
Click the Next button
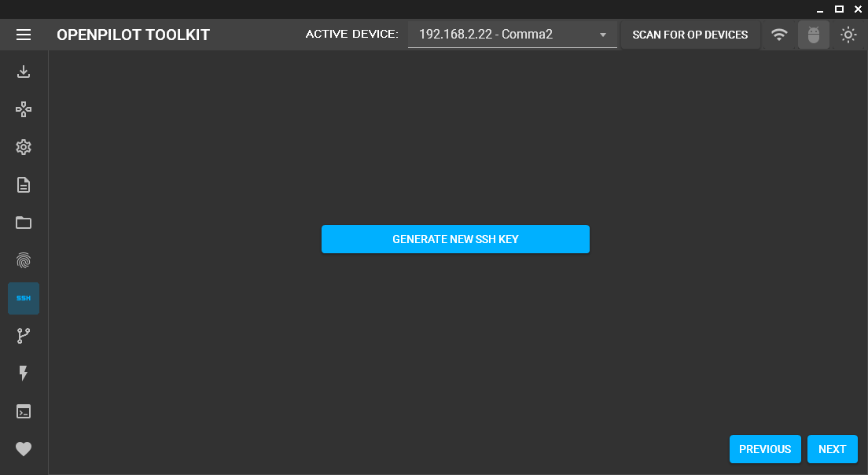(832, 449)
